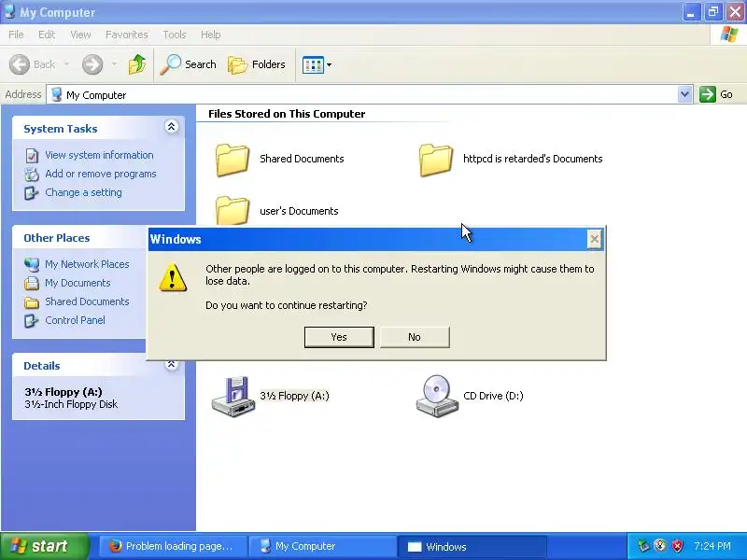The height and width of the screenshot is (560, 747).
Task: Click the My Computer icon in Address bar
Action: (57, 95)
